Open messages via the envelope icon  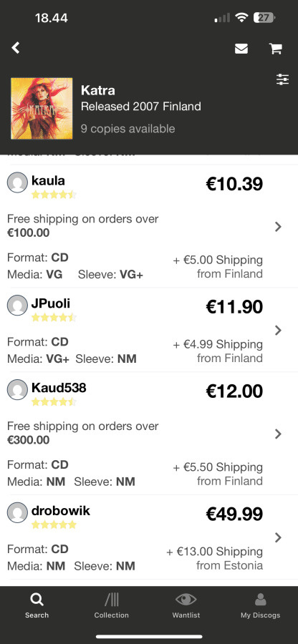tap(241, 49)
